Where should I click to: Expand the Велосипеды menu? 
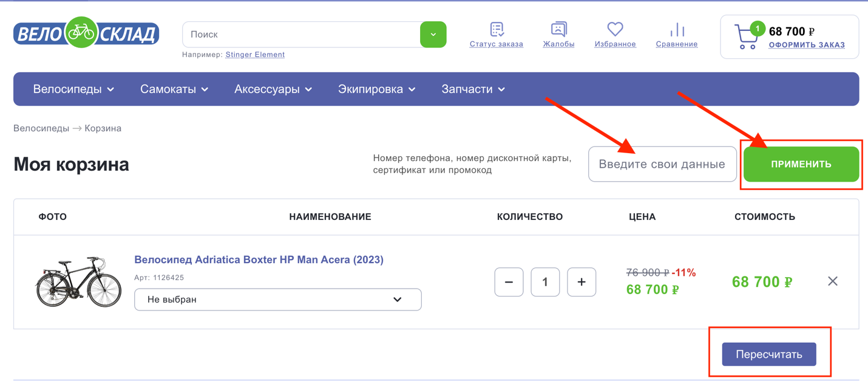73,89
